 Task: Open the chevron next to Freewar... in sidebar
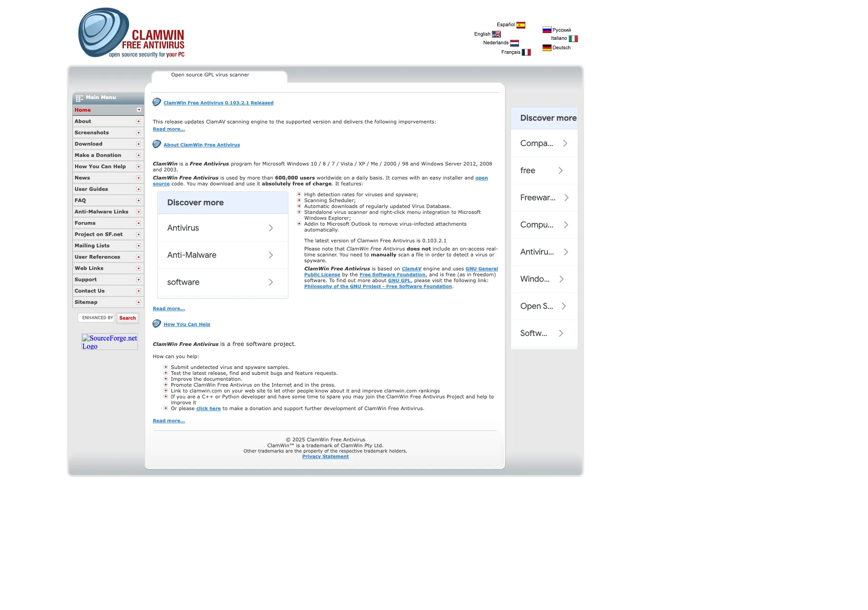(566, 198)
